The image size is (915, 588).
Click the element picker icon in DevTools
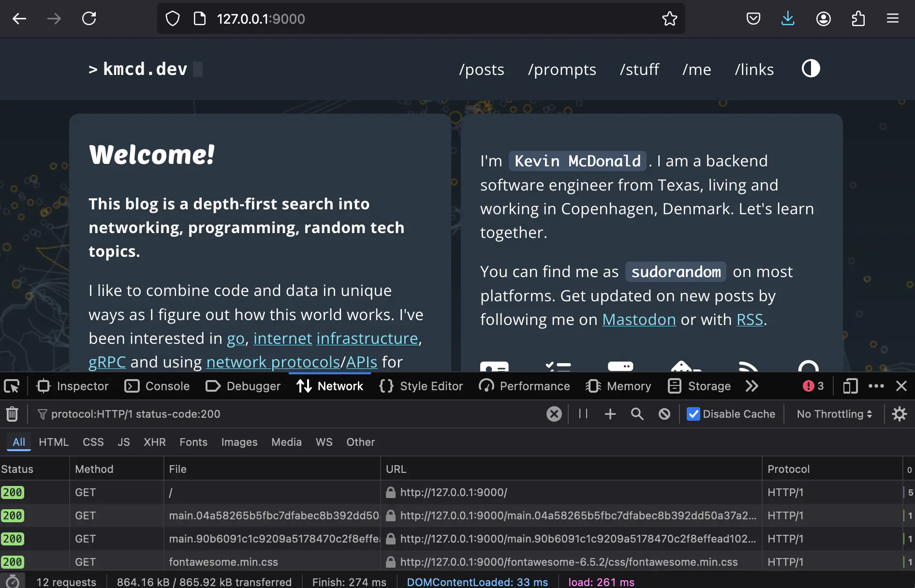coord(12,386)
